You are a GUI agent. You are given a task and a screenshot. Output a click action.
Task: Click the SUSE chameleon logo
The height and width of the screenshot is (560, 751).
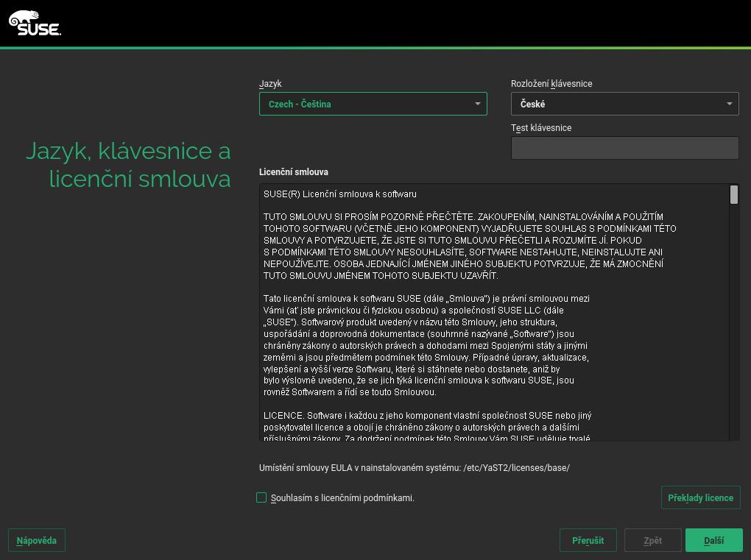(35, 23)
